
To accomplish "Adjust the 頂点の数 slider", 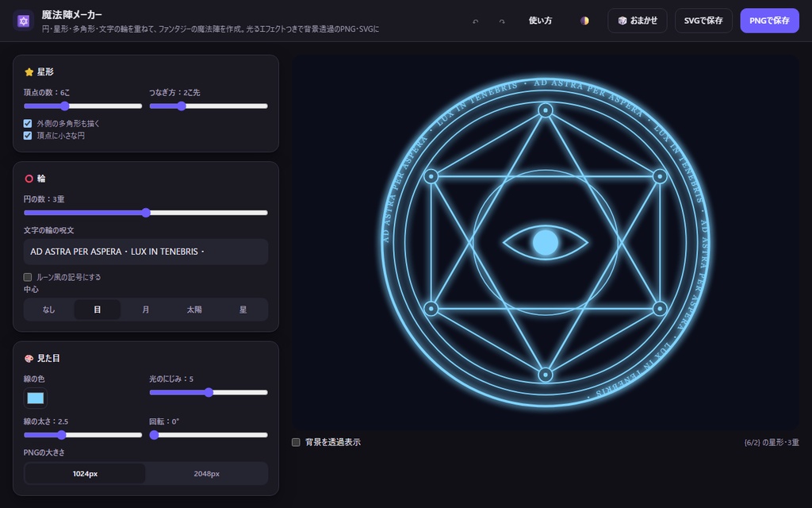I will point(82,106).
